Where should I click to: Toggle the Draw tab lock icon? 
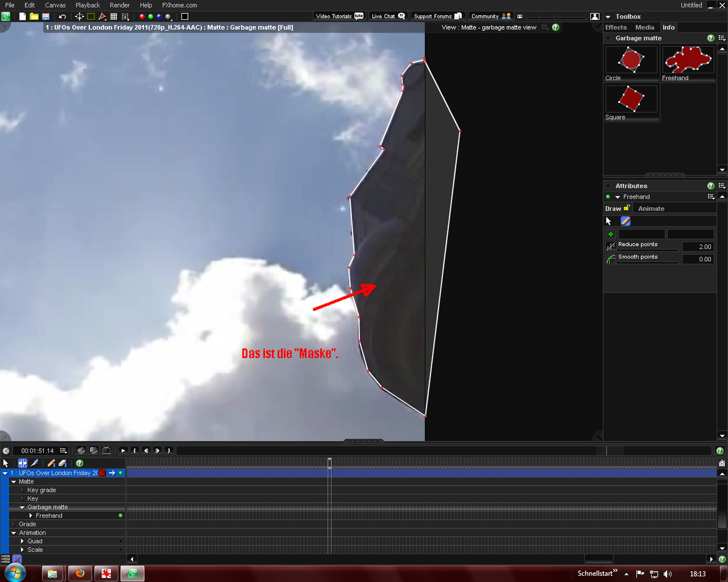[x=627, y=208]
